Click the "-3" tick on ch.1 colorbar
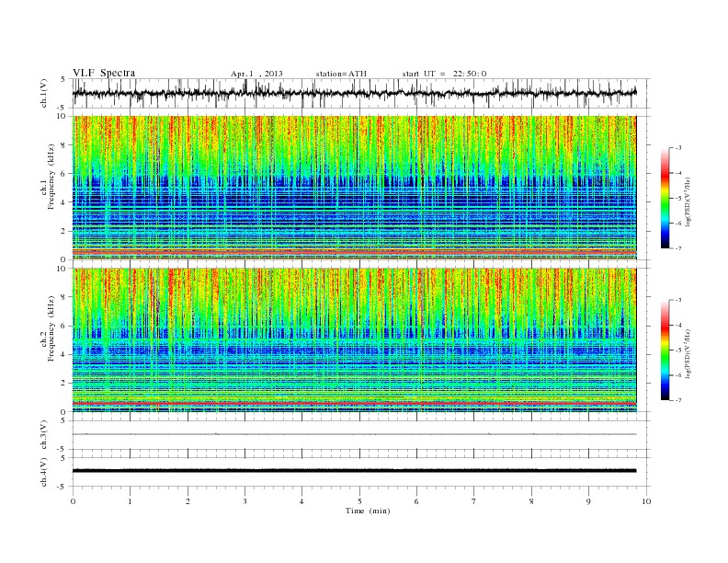Image resolution: width=728 pixels, height=563 pixels. (x=678, y=148)
